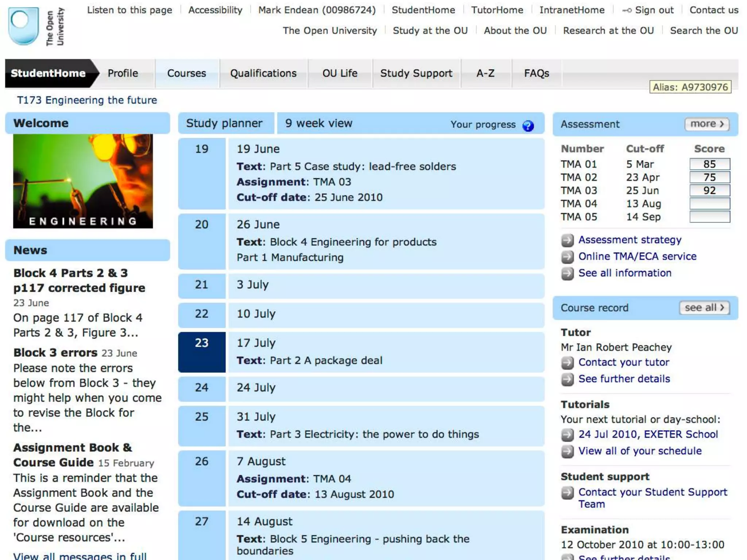Expand Assessment panel with more button
Viewport: 747px width, 560px height.
(707, 124)
